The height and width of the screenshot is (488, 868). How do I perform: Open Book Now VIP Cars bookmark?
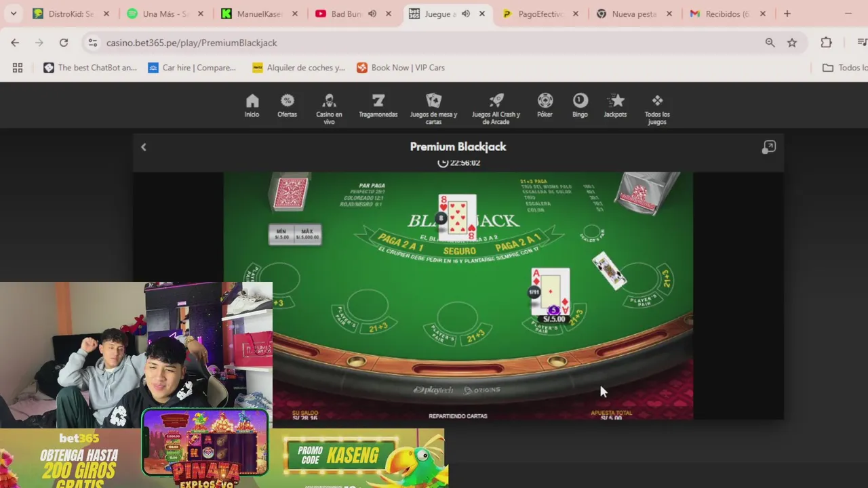point(401,68)
